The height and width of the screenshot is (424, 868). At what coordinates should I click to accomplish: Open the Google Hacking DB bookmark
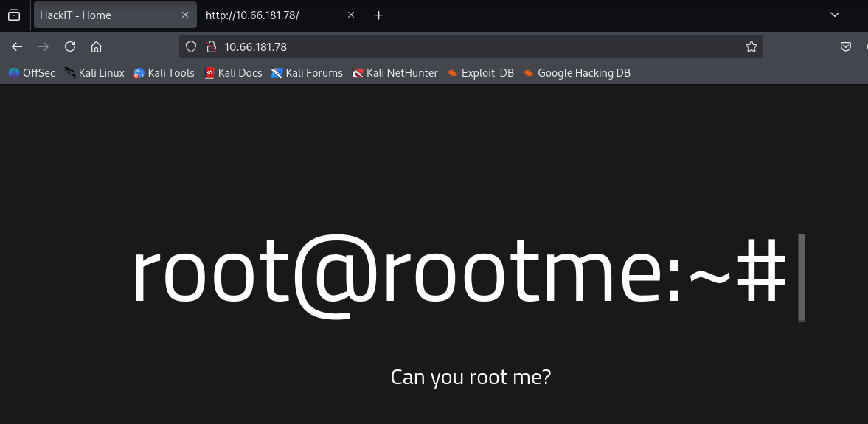tap(576, 73)
